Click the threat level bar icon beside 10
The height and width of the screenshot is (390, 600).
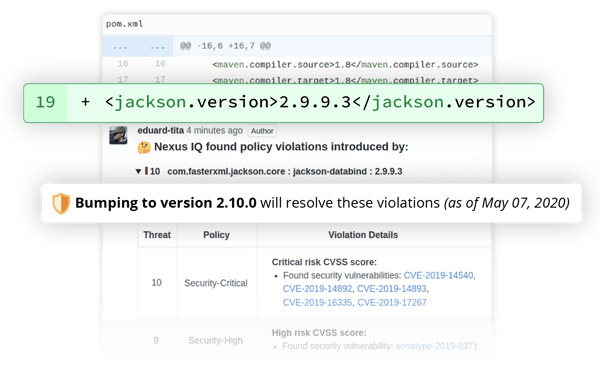tap(146, 171)
